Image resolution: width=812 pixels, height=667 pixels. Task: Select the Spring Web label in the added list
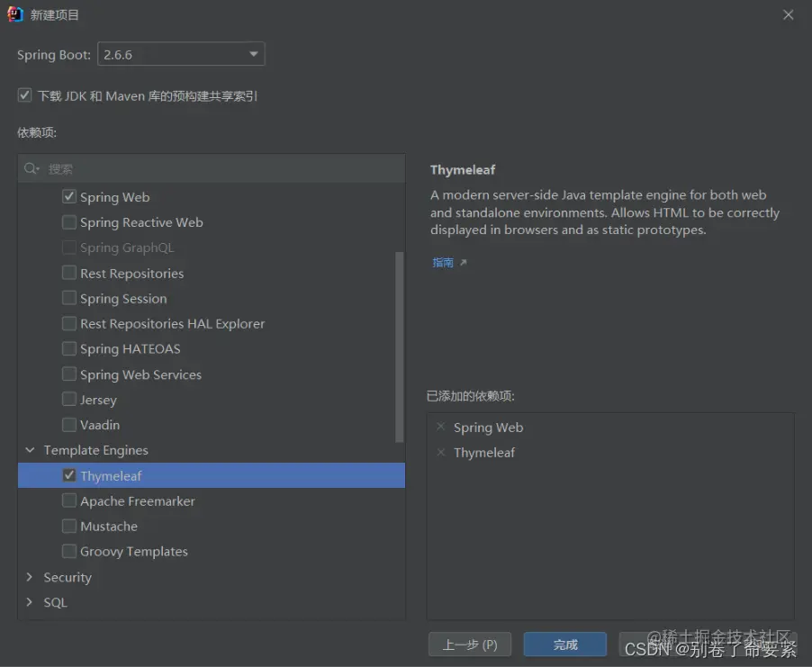[488, 428]
